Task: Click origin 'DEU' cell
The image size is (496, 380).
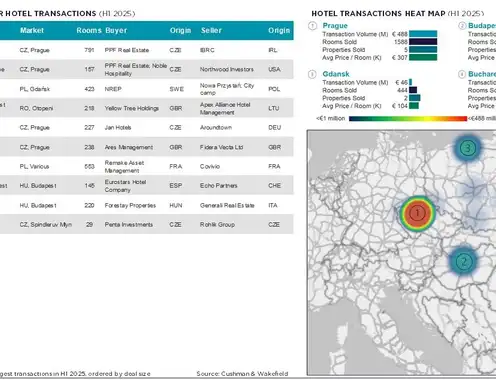Action: (x=275, y=128)
